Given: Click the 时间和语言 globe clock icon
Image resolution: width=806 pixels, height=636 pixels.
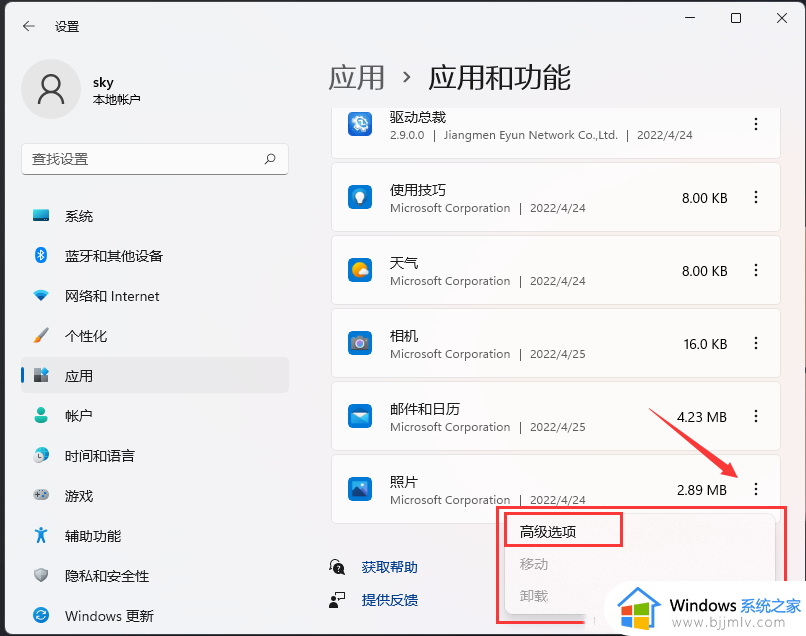Looking at the screenshot, I should pyautogui.click(x=41, y=455).
